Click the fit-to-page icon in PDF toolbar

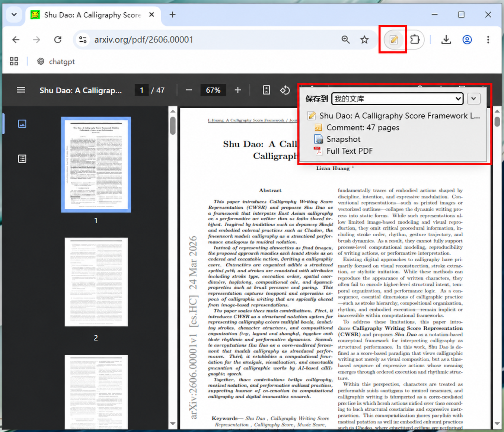[x=267, y=90]
